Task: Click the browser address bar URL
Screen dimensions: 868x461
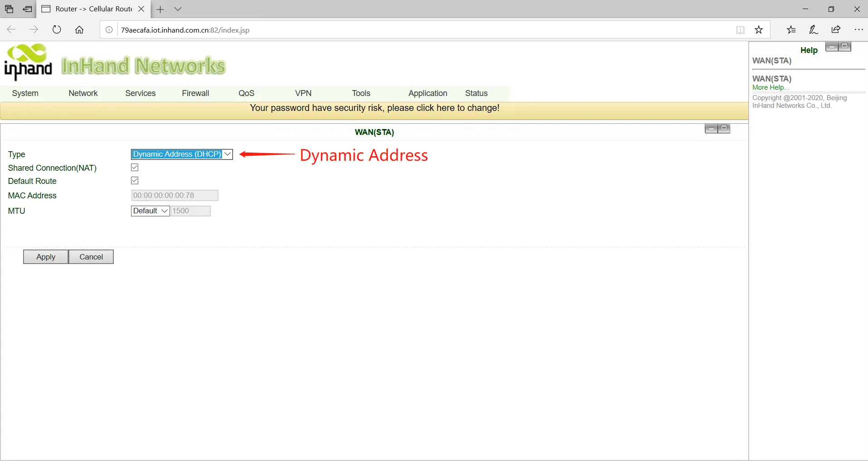Action: pyautogui.click(x=185, y=30)
